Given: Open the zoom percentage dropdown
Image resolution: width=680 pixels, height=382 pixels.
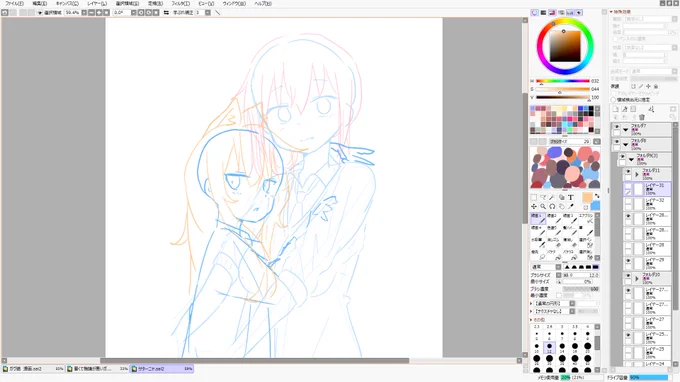Looking at the screenshot, I should (x=85, y=13).
